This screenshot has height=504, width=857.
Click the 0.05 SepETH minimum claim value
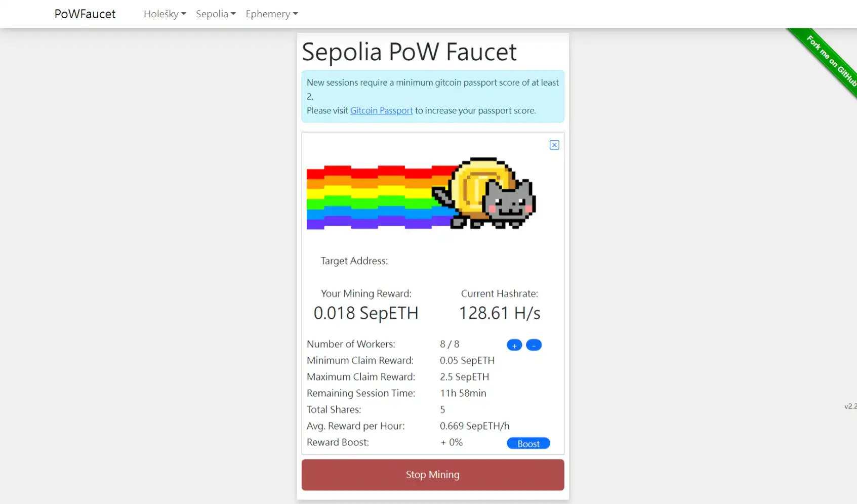point(467,360)
